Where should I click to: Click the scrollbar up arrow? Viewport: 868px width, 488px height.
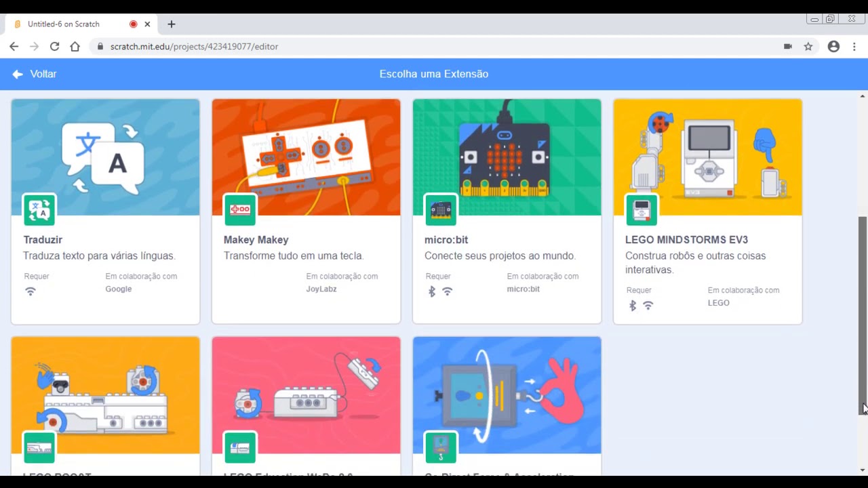pos(863,96)
